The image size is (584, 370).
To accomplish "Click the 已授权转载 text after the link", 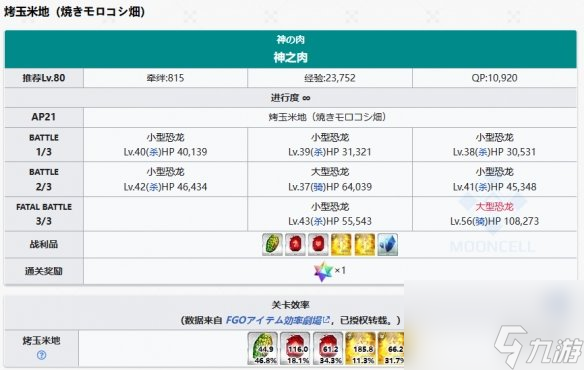I will coord(364,320).
